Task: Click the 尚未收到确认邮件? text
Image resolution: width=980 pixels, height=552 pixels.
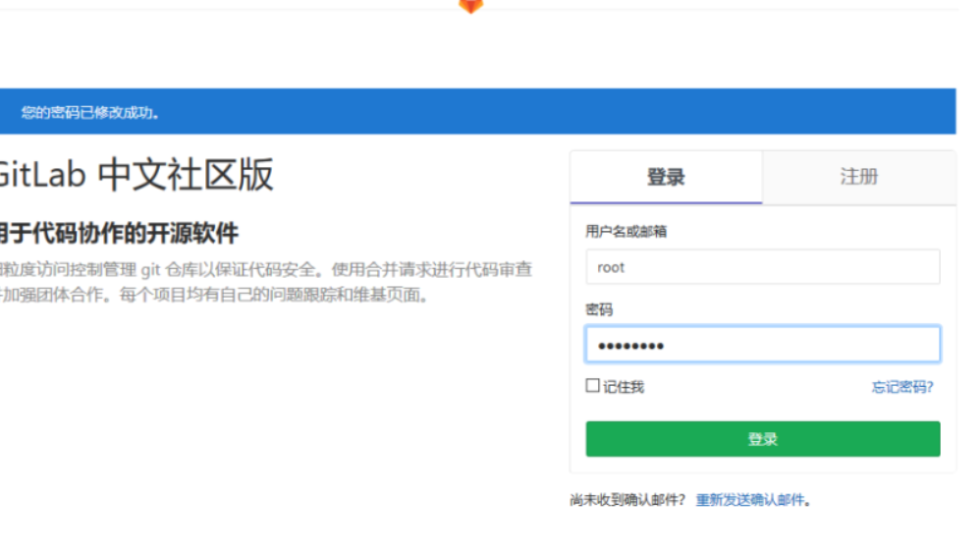Action: [627, 500]
